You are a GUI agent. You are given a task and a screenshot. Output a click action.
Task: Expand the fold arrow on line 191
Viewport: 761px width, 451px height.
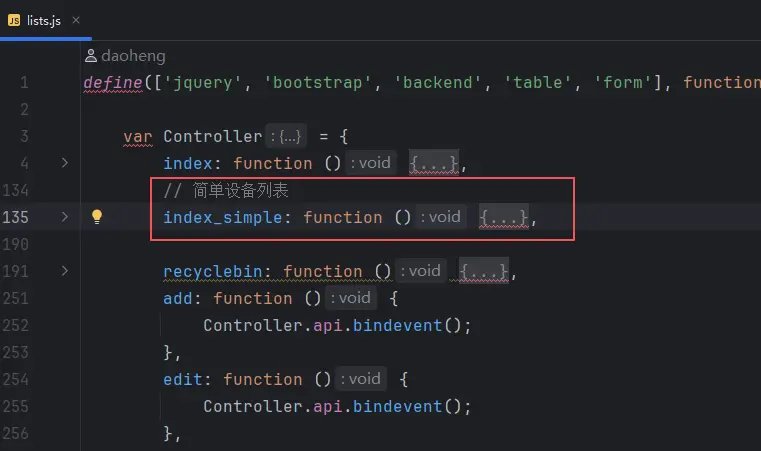click(64, 271)
